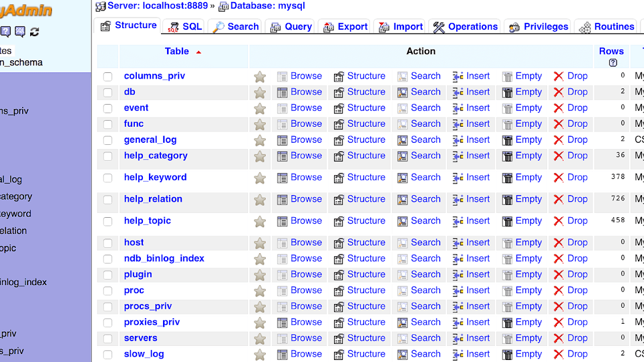The height and width of the screenshot is (362, 644).
Task: Open the Structure tab
Action: pyautogui.click(x=128, y=26)
